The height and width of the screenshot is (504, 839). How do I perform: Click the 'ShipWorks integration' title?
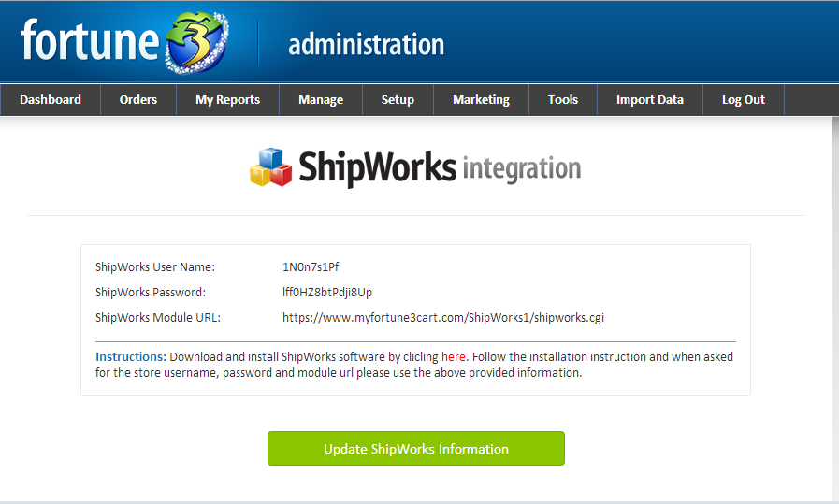click(440, 167)
